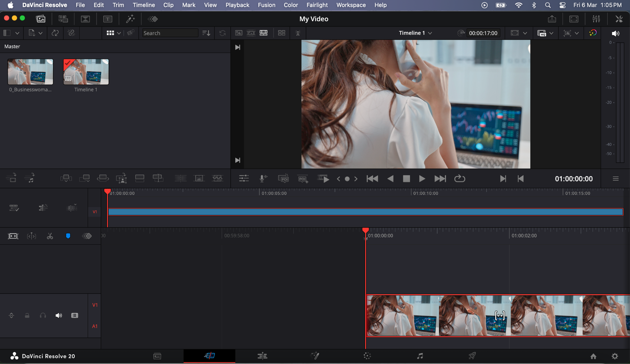
Task: Select the Razor tool in the timeline toolbar
Action: coord(50,236)
